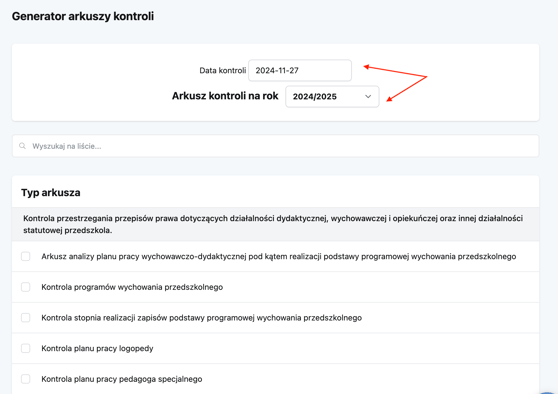558x394 pixels.
Task: Check the Kontrola programów wychowania przedszkolnego box
Action: [x=26, y=287]
